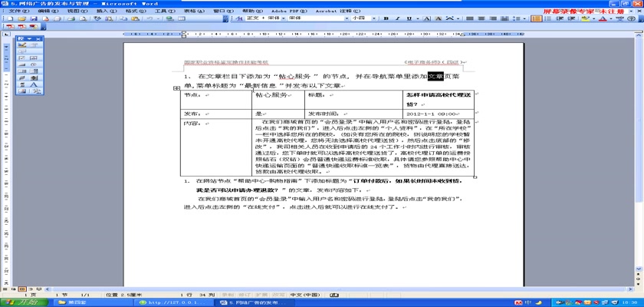This screenshot has height=307, width=644.
Task: Apply font color with the red A button
Action: (603, 18)
